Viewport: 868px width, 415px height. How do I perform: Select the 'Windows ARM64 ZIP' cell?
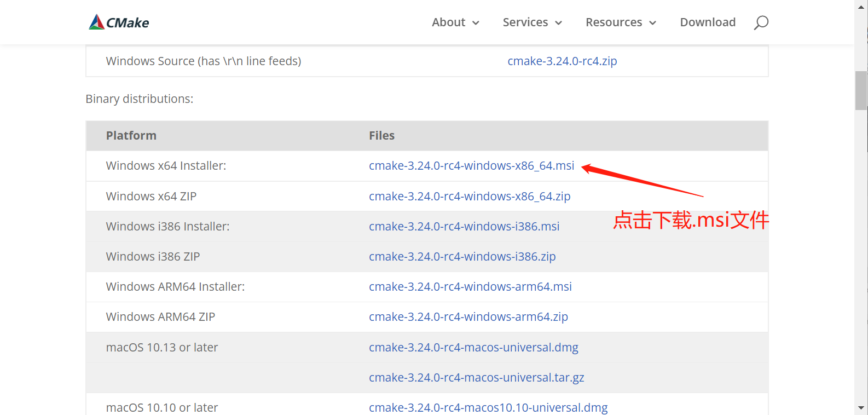coord(160,317)
